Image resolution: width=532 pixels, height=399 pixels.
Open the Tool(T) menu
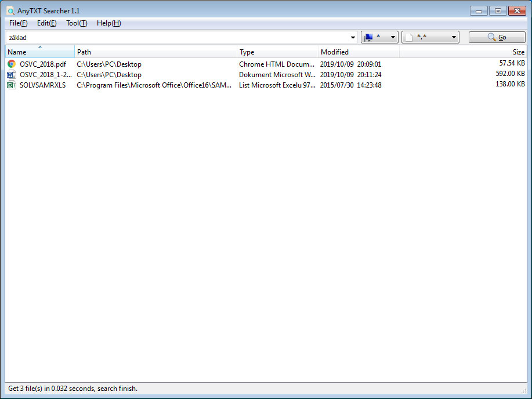coord(77,23)
